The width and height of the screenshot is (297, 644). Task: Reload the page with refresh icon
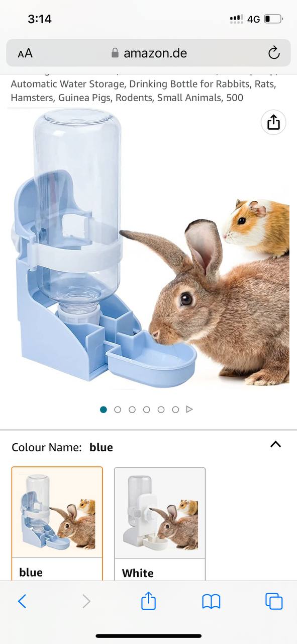(273, 53)
